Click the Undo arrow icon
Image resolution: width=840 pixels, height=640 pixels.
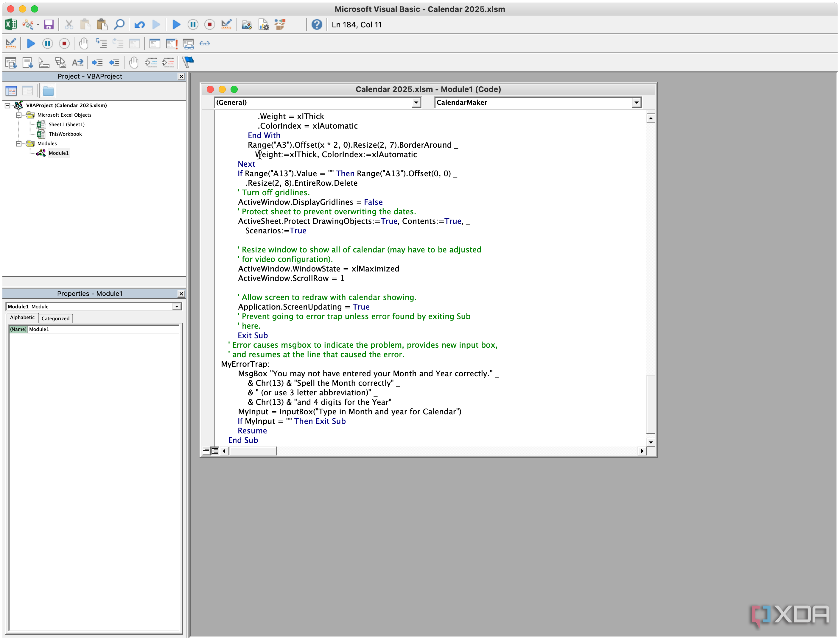(139, 25)
